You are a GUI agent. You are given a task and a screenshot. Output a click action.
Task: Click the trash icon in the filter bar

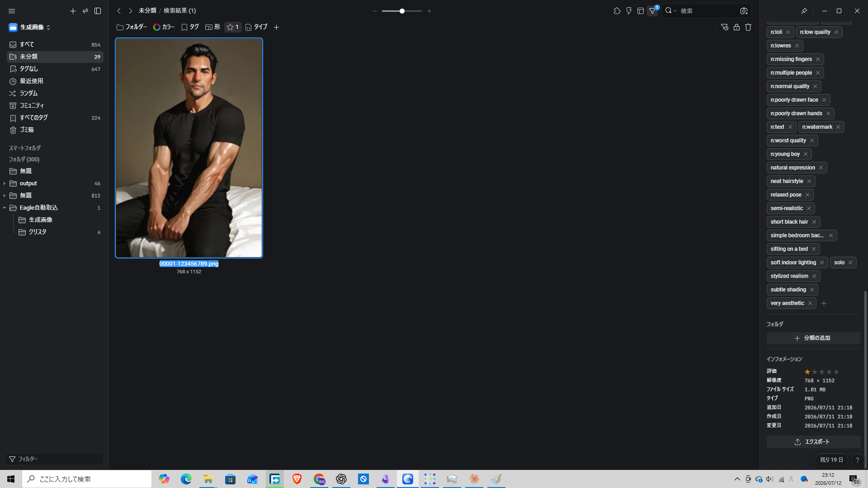coord(748,27)
